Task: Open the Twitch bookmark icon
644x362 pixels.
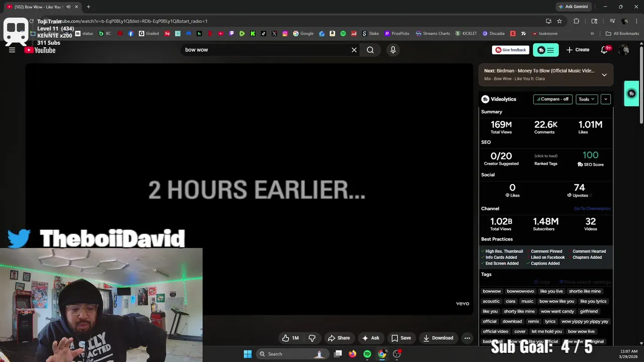Action: click(x=231, y=34)
